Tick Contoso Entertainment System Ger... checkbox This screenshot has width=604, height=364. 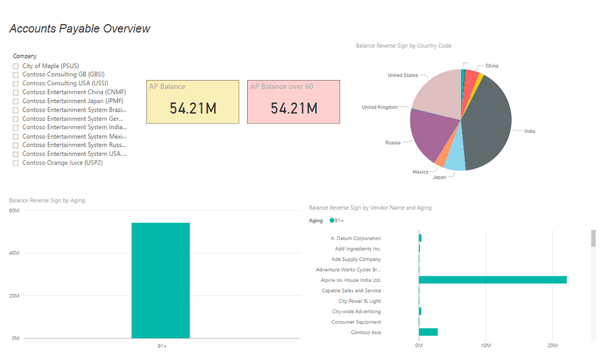click(15, 119)
